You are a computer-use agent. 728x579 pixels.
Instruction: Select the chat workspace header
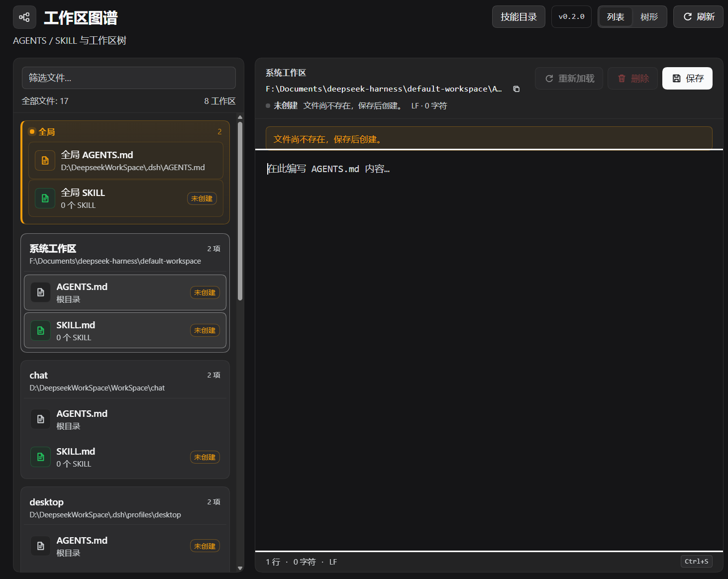125,381
